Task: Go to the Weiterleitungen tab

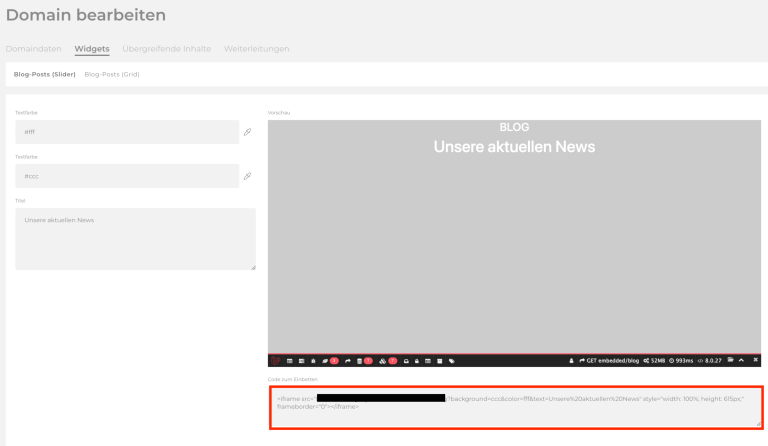Action: (256, 48)
